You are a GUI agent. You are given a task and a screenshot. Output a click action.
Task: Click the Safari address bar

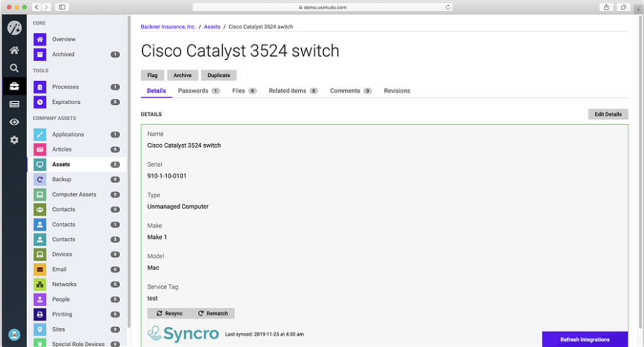tap(322, 7)
